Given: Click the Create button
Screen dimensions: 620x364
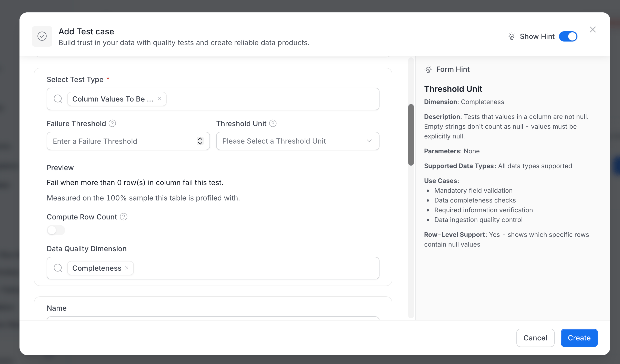Looking at the screenshot, I should (579, 338).
